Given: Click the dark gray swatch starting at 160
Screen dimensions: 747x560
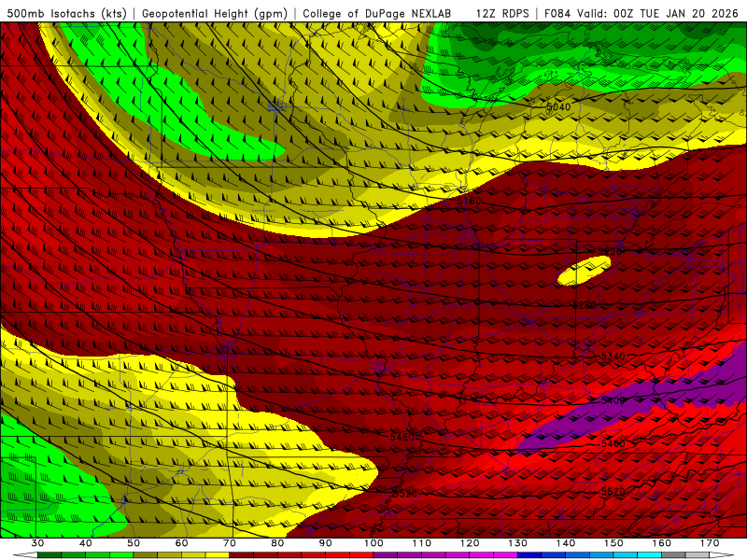Looking at the screenshot, I should [673, 555].
